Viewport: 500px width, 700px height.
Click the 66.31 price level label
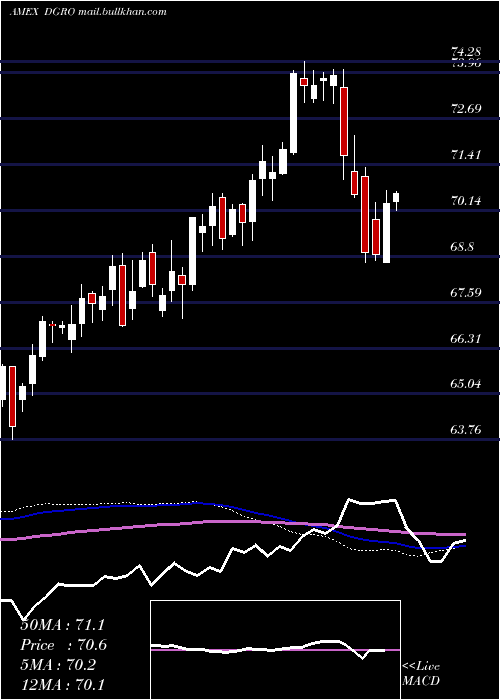point(467,339)
